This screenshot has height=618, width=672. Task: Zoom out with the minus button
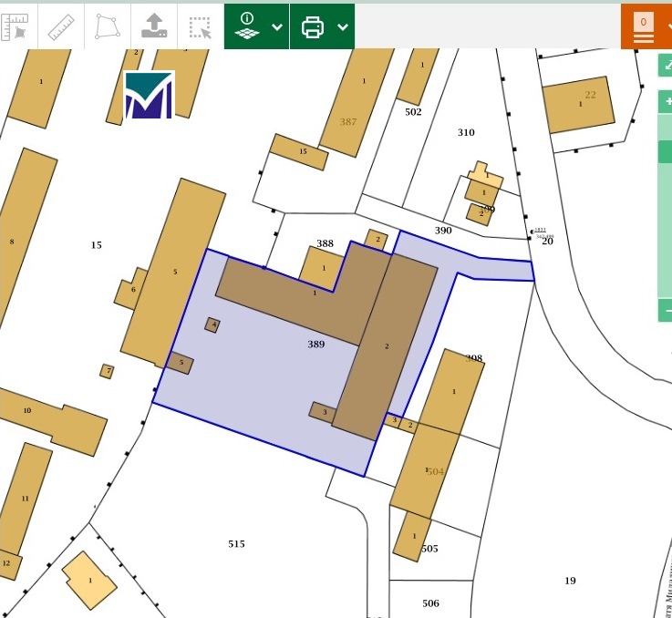[x=667, y=311]
